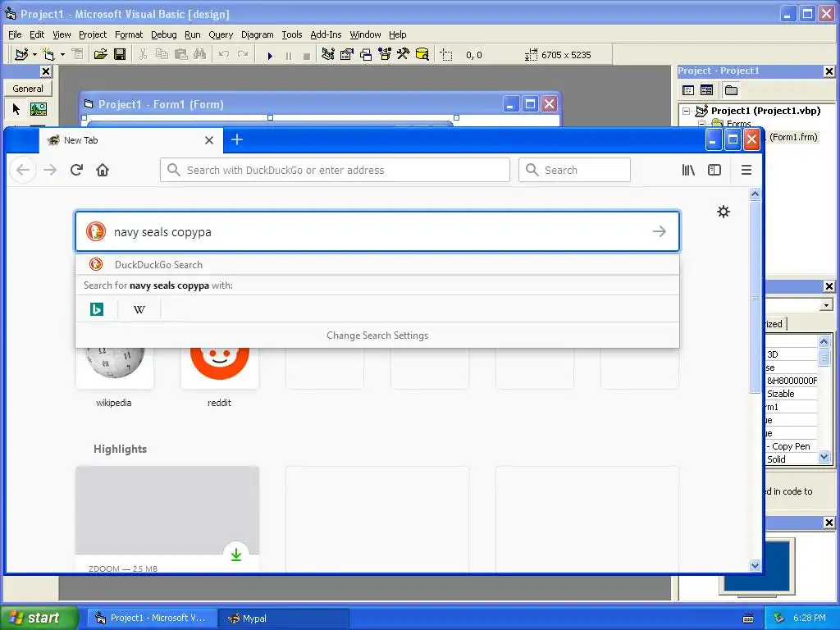Toggle the browser sidebar icon
Image resolution: width=840 pixels, height=630 pixels.
tap(714, 171)
